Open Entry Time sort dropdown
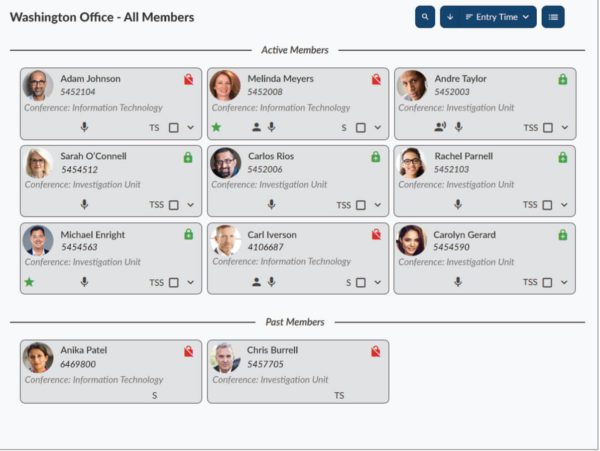This screenshot has height=451, width=600. (497, 17)
